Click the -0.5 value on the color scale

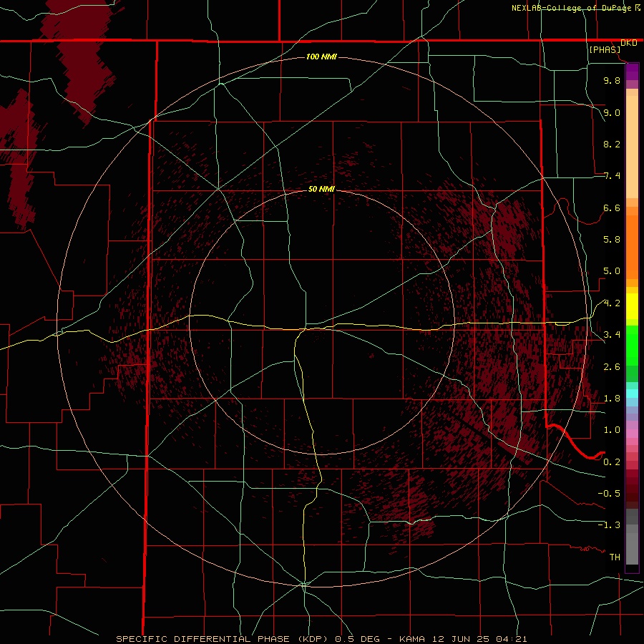(x=609, y=494)
